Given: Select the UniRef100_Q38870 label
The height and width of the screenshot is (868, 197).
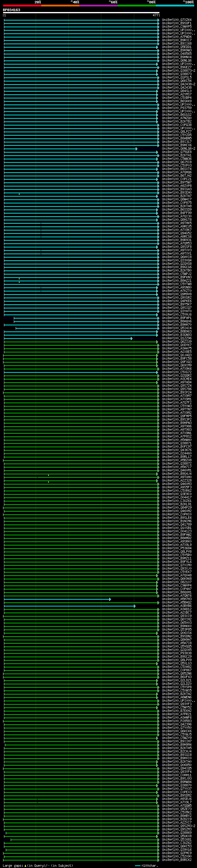Looking at the screenshot, I should (177, 785).
